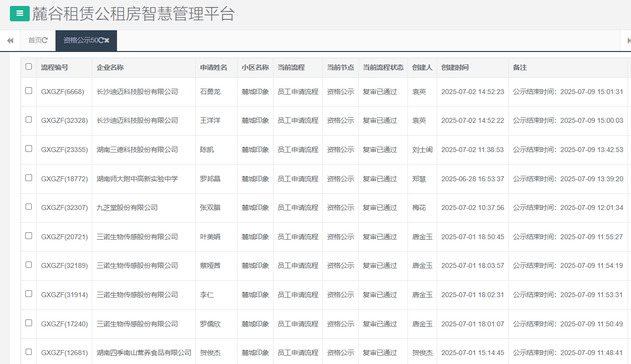This screenshot has width=631, height=364.
Task: Switch to the 首页 tab
Action: click(35, 41)
